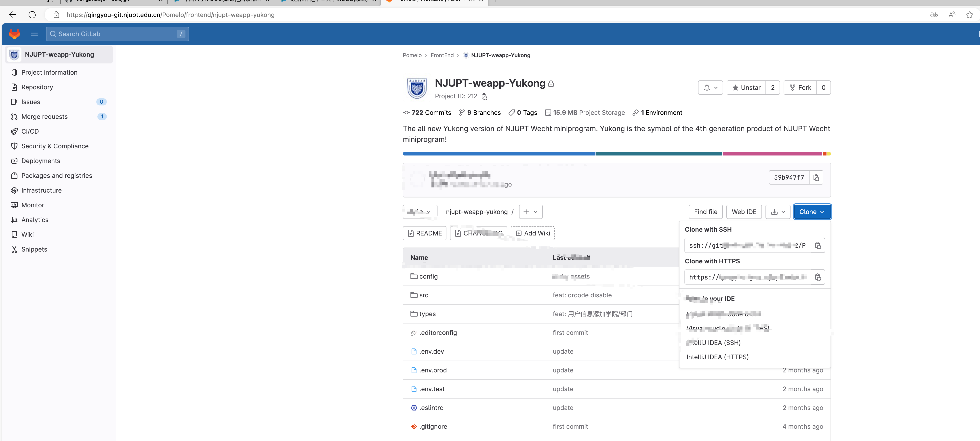
Task: Open the 722 Commits link
Action: pos(427,113)
